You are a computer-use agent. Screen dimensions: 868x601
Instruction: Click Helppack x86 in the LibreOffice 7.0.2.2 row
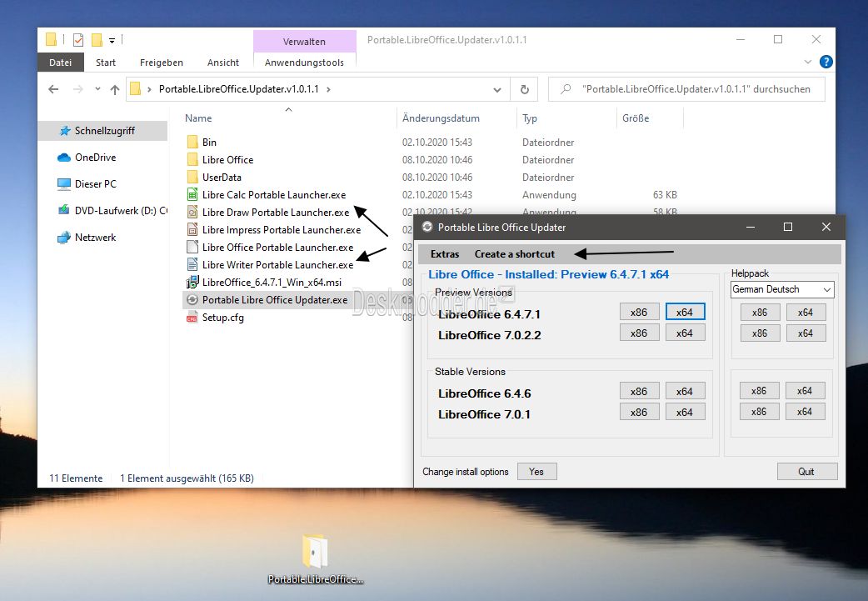point(760,333)
